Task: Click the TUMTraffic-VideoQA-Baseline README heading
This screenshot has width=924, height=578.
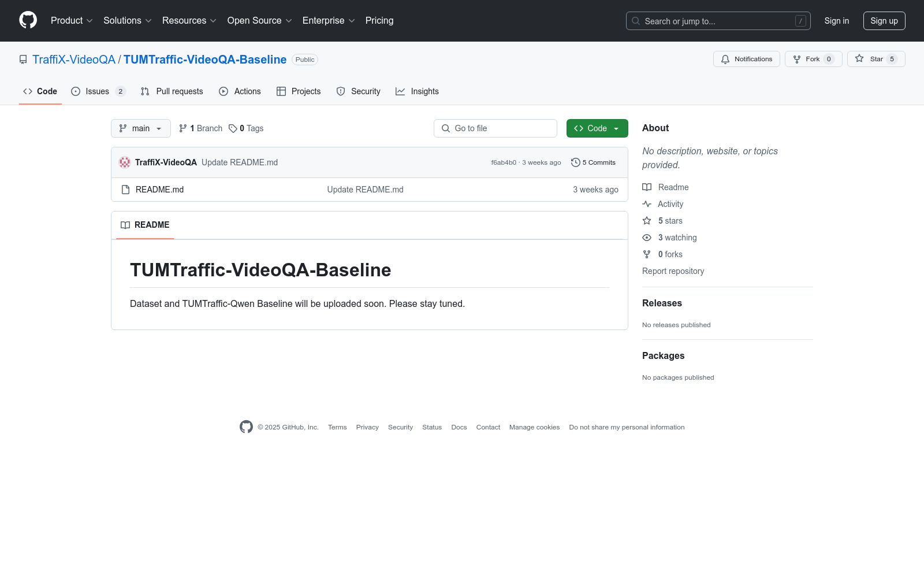Action: coord(260,270)
